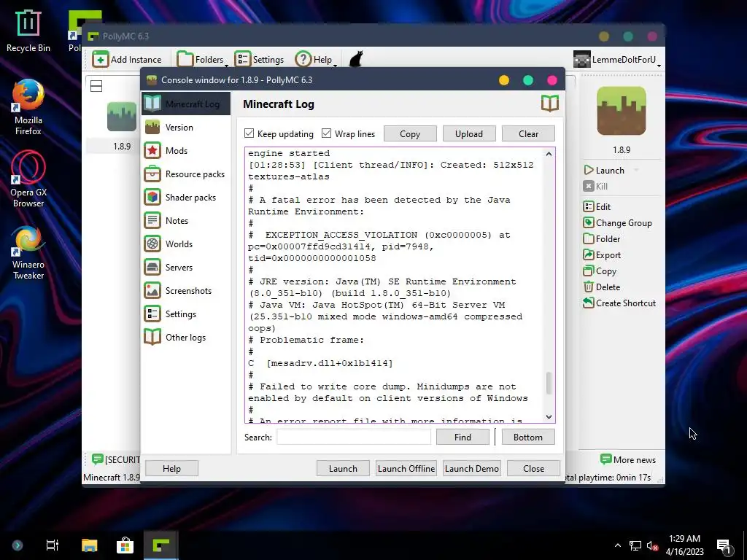
Task: Click the book icon beside Minecraft Log heading
Action: coord(550,104)
